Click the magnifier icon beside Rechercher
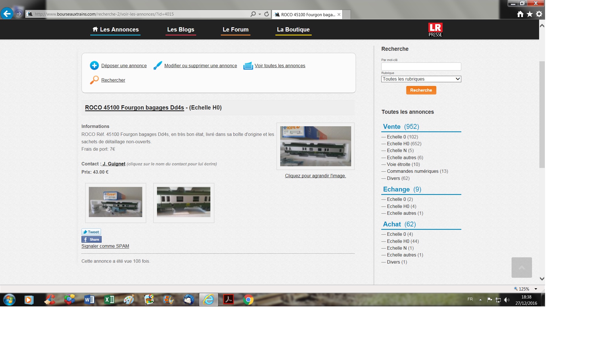 (94, 80)
